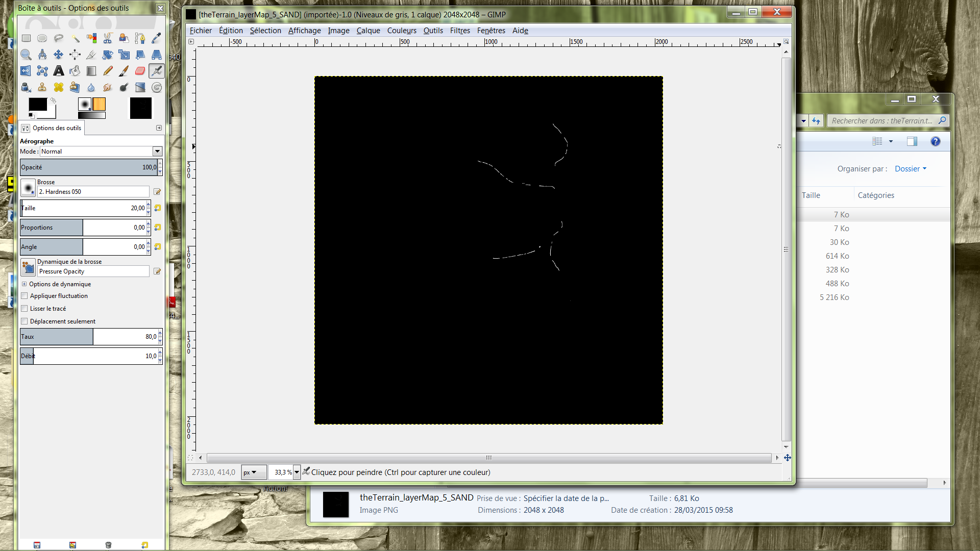Adjust the Opacité slider

[89, 167]
